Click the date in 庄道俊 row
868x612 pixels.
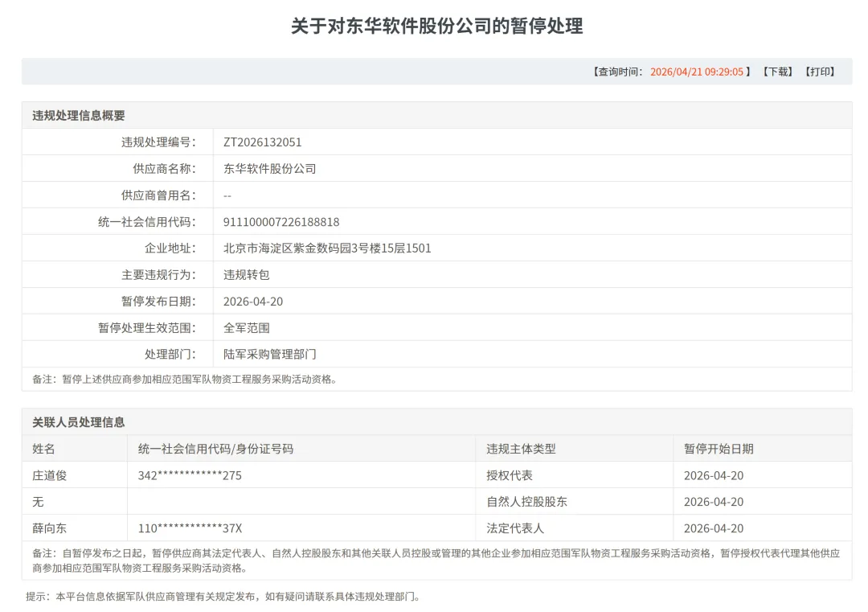click(x=714, y=476)
